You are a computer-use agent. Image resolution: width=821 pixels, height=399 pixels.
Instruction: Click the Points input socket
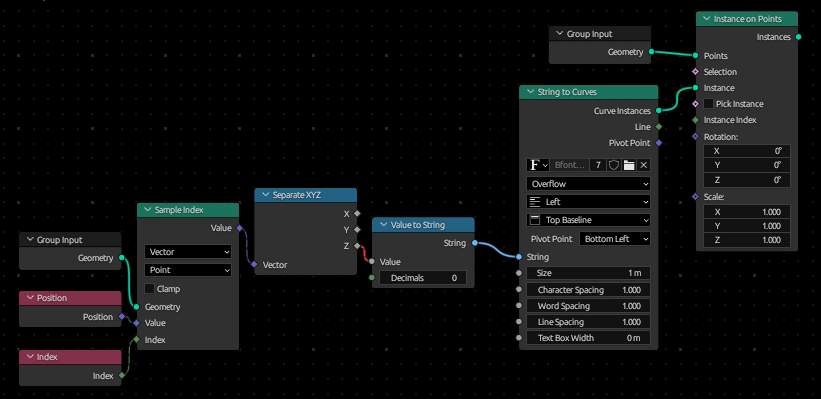tap(695, 56)
